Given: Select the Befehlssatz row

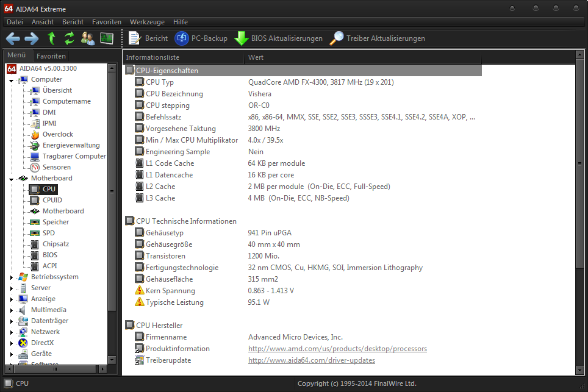Looking at the screenshot, I should click(303, 117).
